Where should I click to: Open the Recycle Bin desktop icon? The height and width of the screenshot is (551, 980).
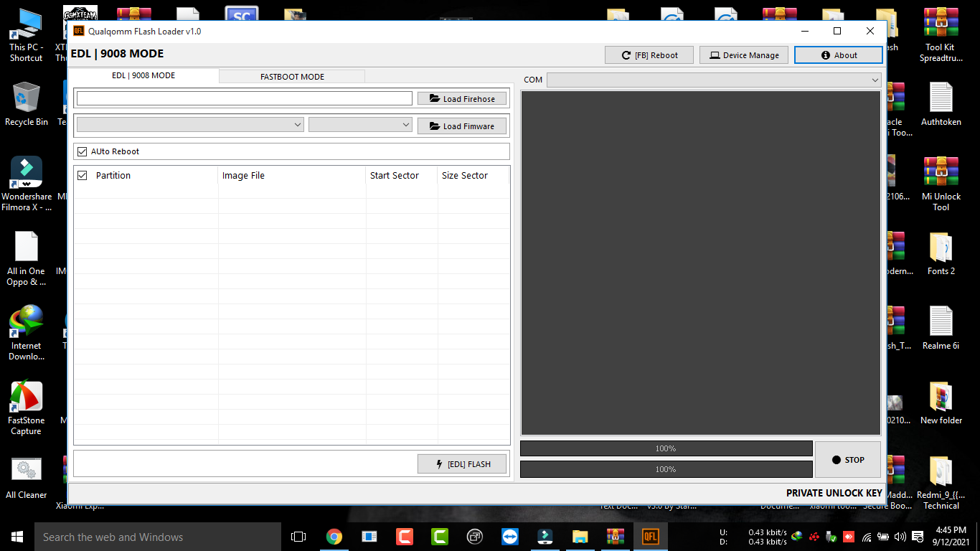(27, 104)
